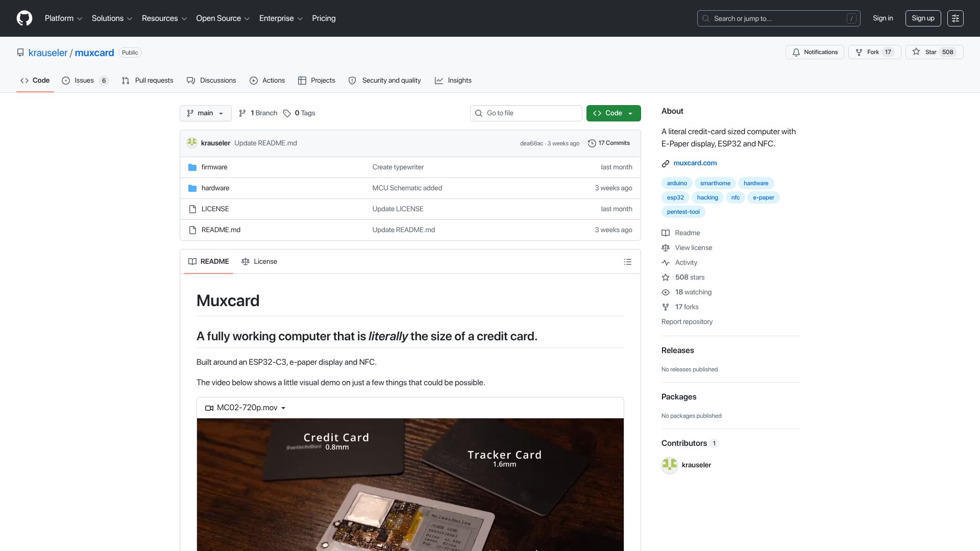Screen dimensions: 980x551
Task: View the 17 Commits history
Action: point(609,143)
